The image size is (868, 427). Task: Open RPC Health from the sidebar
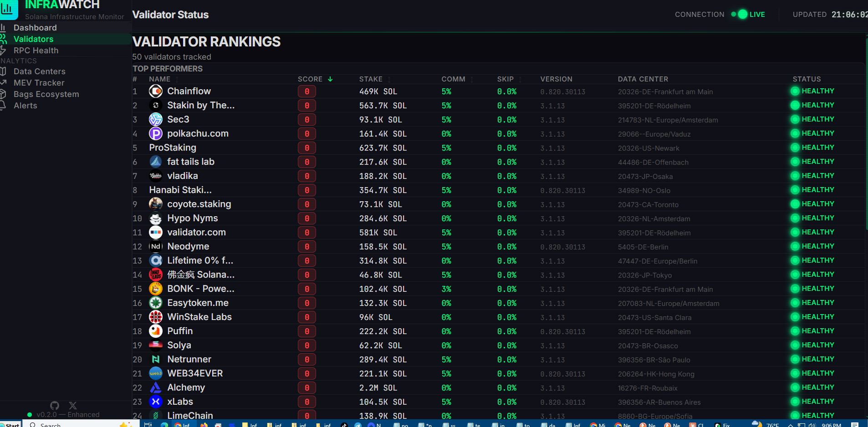pyautogui.click(x=66, y=51)
